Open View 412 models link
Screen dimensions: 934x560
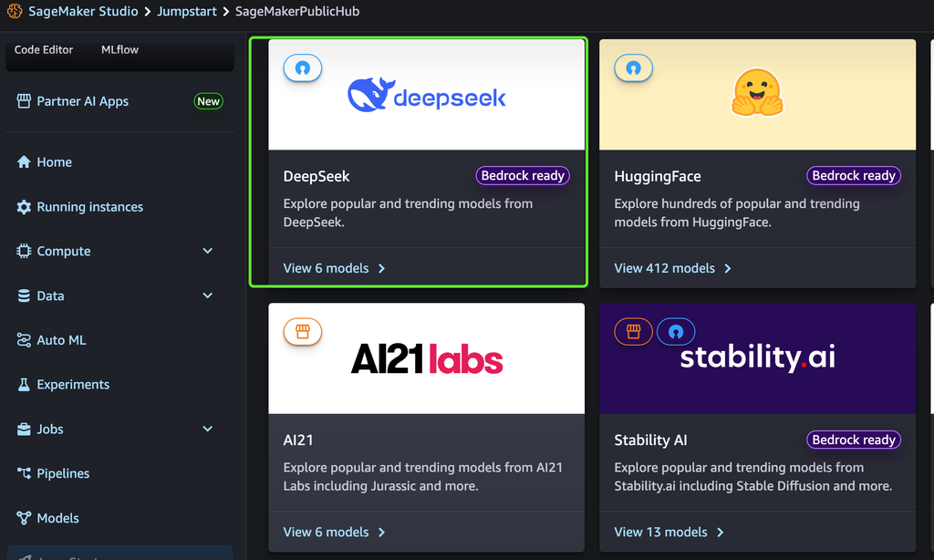664,268
